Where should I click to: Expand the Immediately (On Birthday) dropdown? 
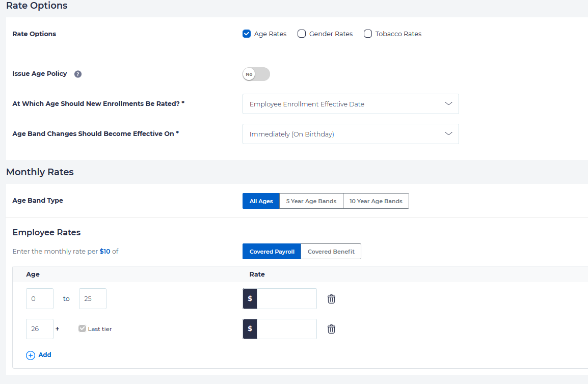point(351,134)
